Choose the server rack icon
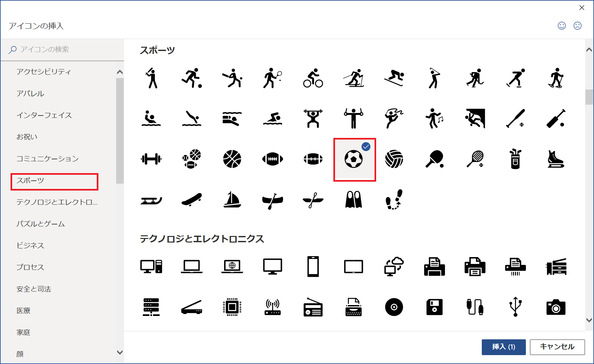This screenshot has width=594, height=364. pos(151,307)
